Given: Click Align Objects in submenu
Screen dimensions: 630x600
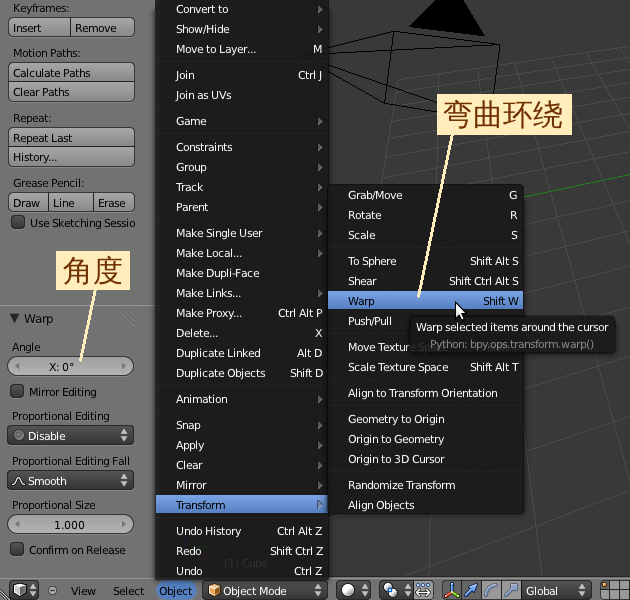Looking at the screenshot, I should click(x=425, y=505).
